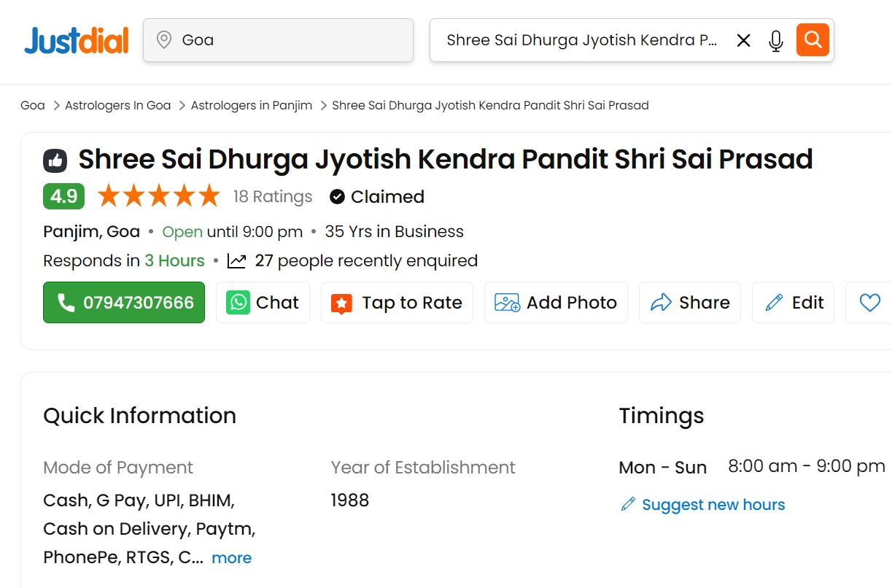Open WhatsApp Chat button
Viewport: 892px width, 588px height.
pyautogui.click(x=263, y=303)
